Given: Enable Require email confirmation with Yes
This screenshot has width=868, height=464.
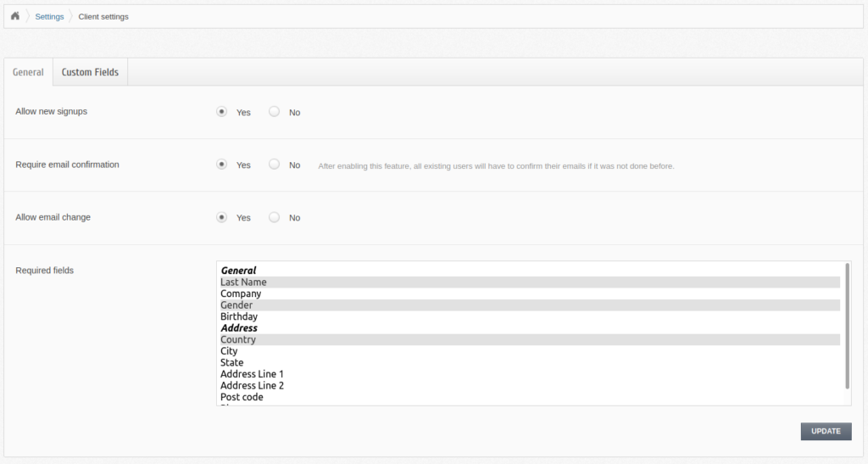Looking at the screenshot, I should 222,165.
